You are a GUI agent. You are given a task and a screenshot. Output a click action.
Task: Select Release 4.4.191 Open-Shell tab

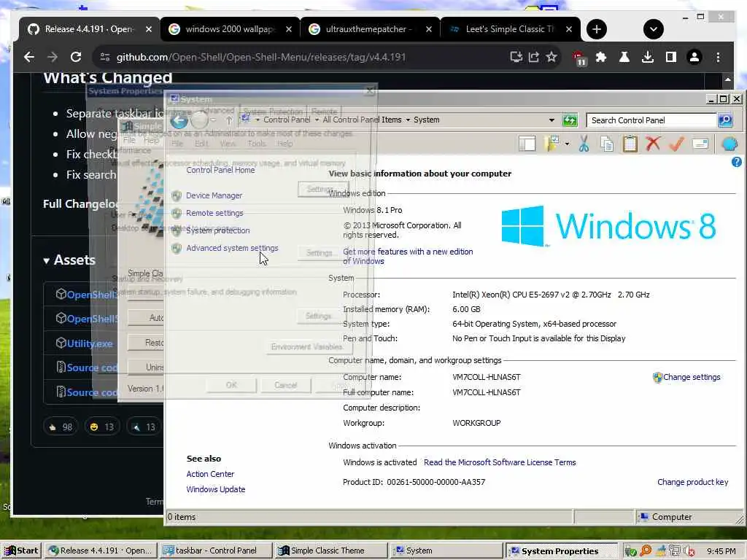[90, 29]
